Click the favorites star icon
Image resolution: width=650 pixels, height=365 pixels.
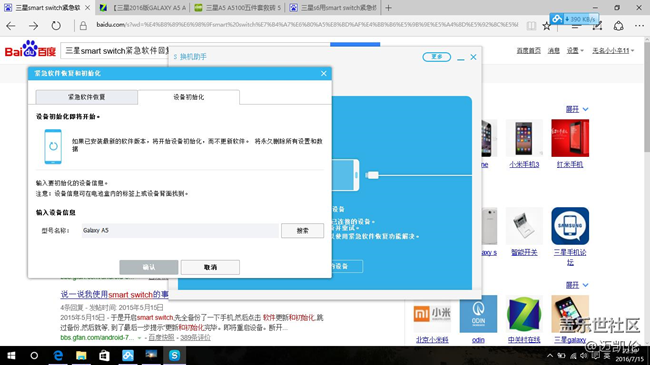(547, 27)
